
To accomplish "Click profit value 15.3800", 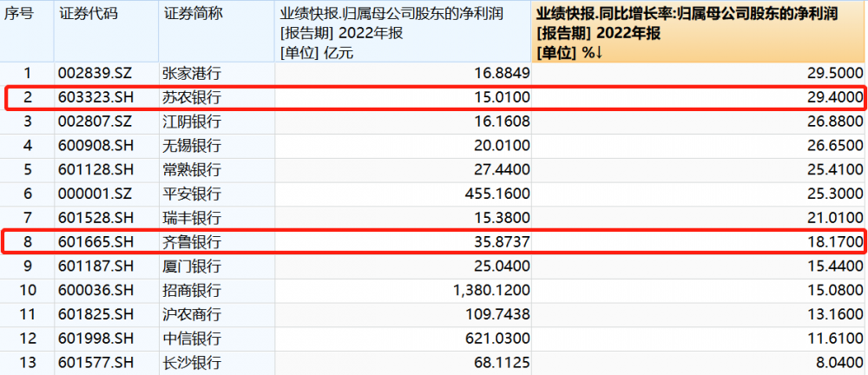I will [503, 218].
